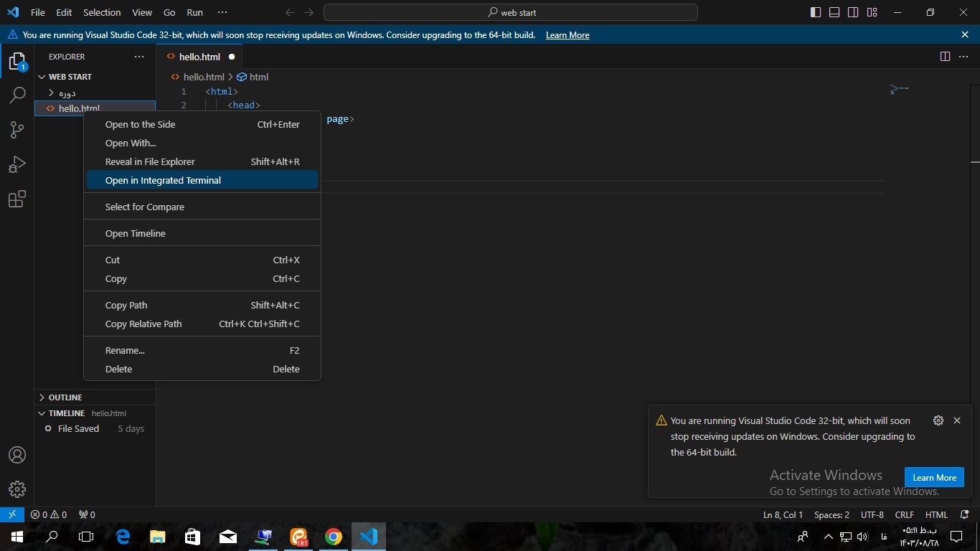
Task: Show more menu bar items ellipsis
Action: pyautogui.click(x=222, y=12)
